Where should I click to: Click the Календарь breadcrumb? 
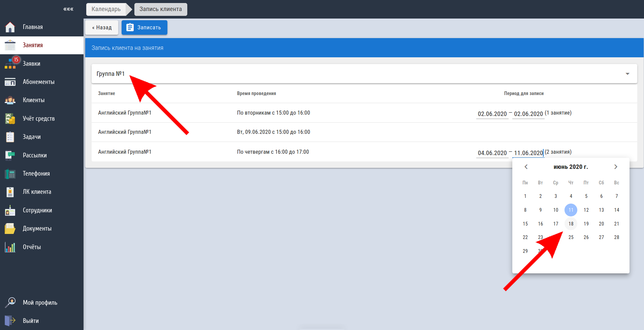coord(106,9)
